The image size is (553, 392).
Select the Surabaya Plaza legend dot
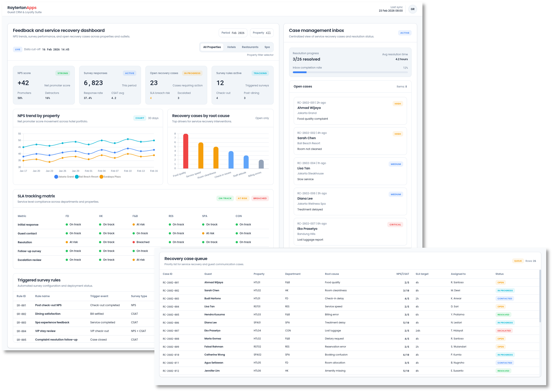point(101,177)
